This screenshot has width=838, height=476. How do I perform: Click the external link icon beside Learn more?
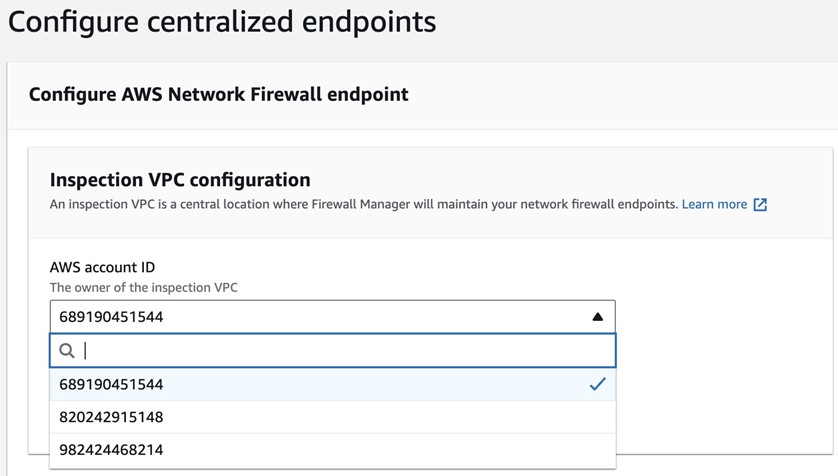click(760, 205)
